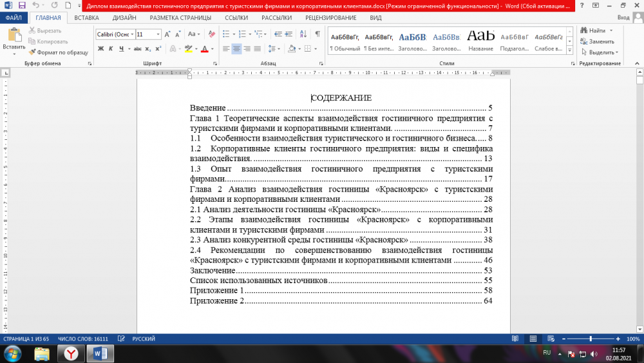Toggle Bold (Ж) formatting
The width and height of the screenshot is (644, 363).
(101, 49)
